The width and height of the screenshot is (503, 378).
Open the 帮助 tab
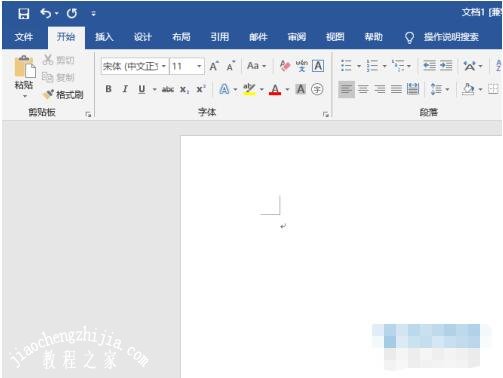(x=374, y=37)
